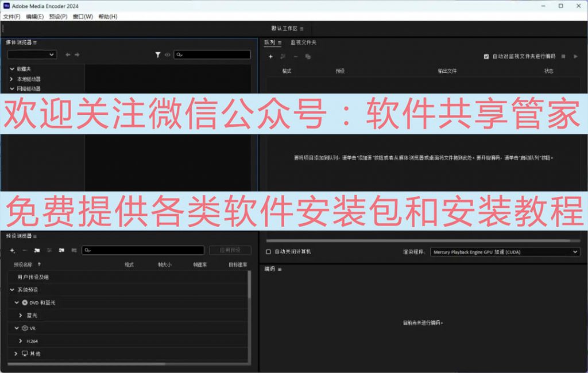Image resolution: width=588 pixels, height=373 pixels.
Task: Switch to the 监视文件夹 watch folders tab
Action: (303, 42)
